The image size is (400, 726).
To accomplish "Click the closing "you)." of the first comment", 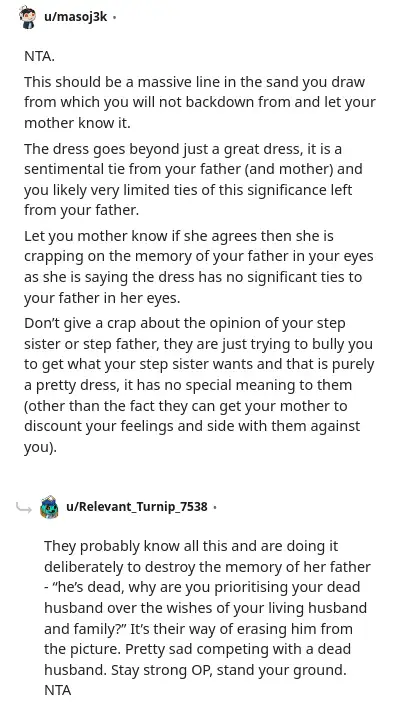I will (40, 447).
